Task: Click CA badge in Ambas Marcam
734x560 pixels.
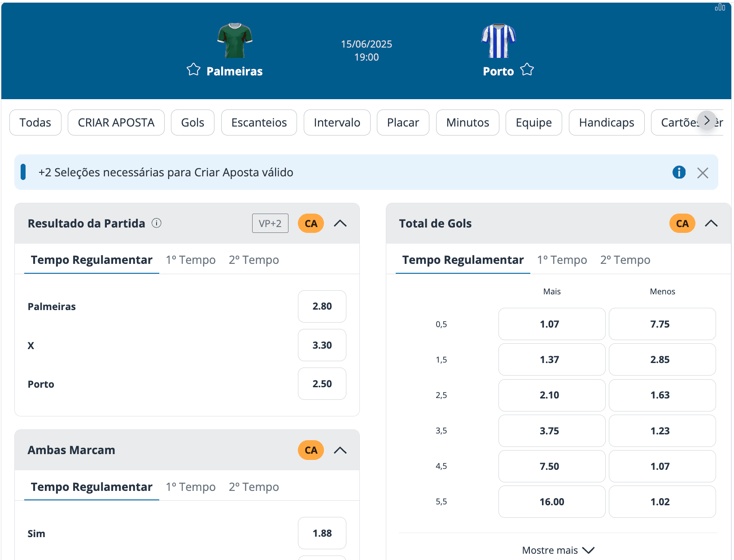Action: pyautogui.click(x=311, y=450)
